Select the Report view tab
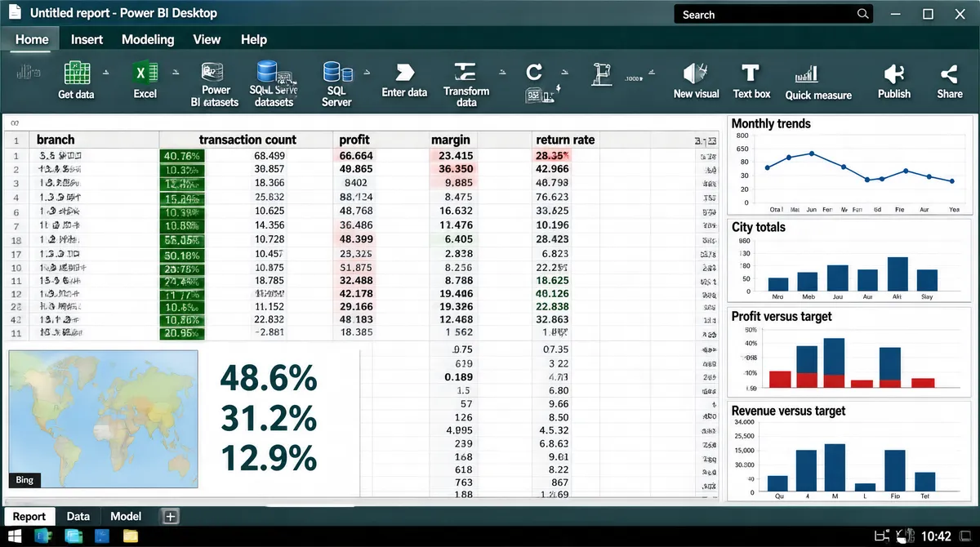Viewport: 980px width, 547px height. tap(29, 516)
